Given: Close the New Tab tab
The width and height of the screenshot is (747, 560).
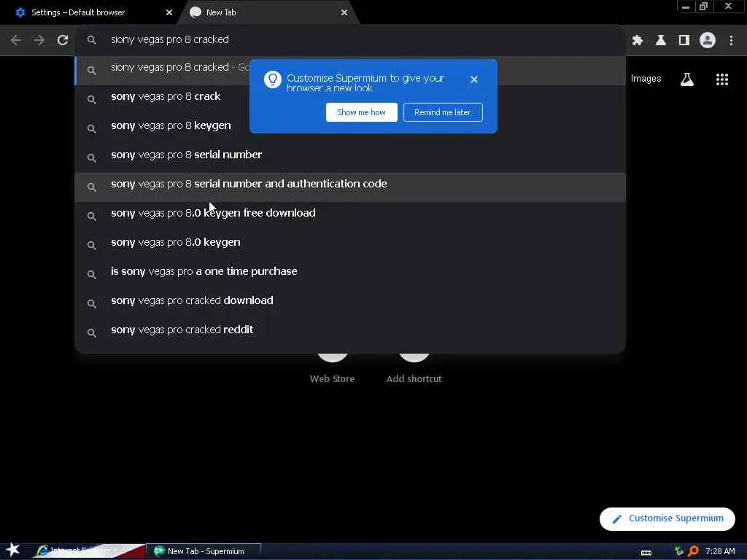Looking at the screenshot, I should click(x=344, y=12).
